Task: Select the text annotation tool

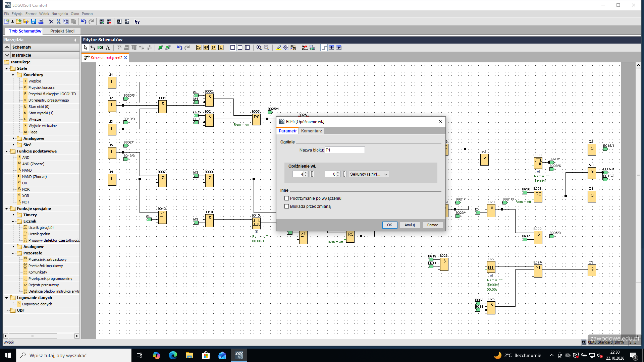Action: [x=108, y=48]
